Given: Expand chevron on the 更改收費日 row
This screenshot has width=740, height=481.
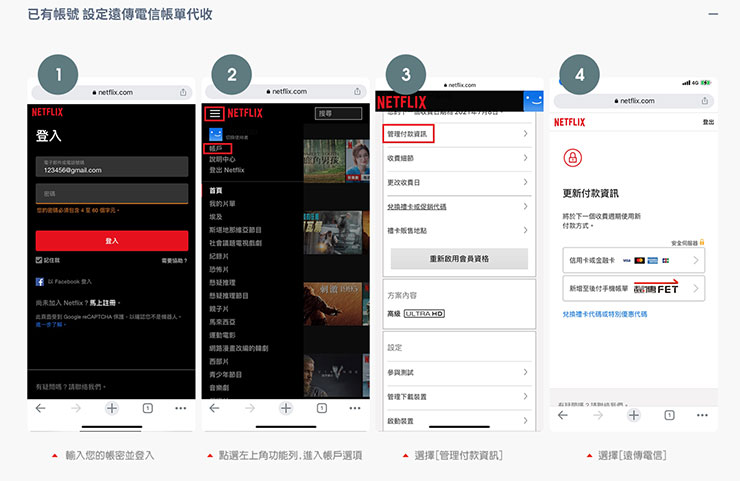Looking at the screenshot, I should (525, 182).
